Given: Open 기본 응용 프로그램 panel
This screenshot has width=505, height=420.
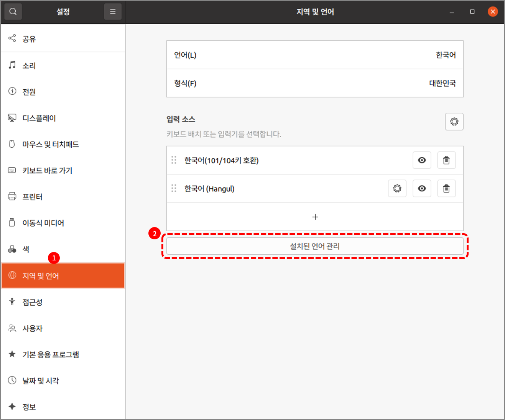Looking at the screenshot, I should tap(63, 354).
